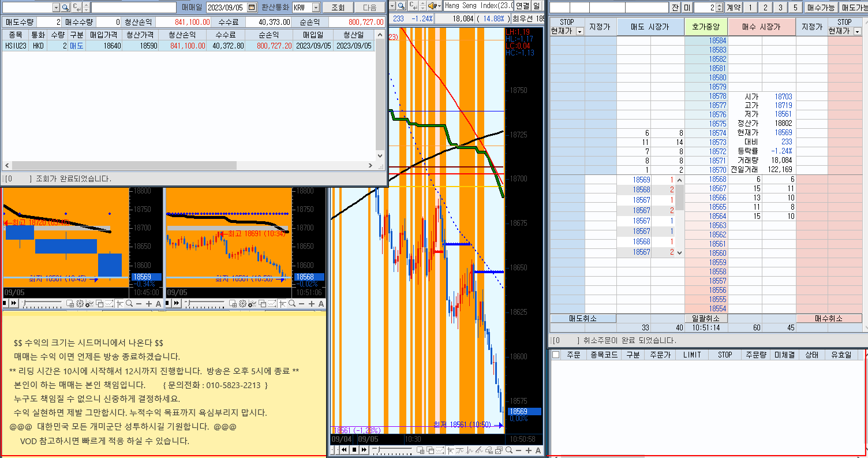Open the calendar picker next to 2023/09/05

pos(252,8)
